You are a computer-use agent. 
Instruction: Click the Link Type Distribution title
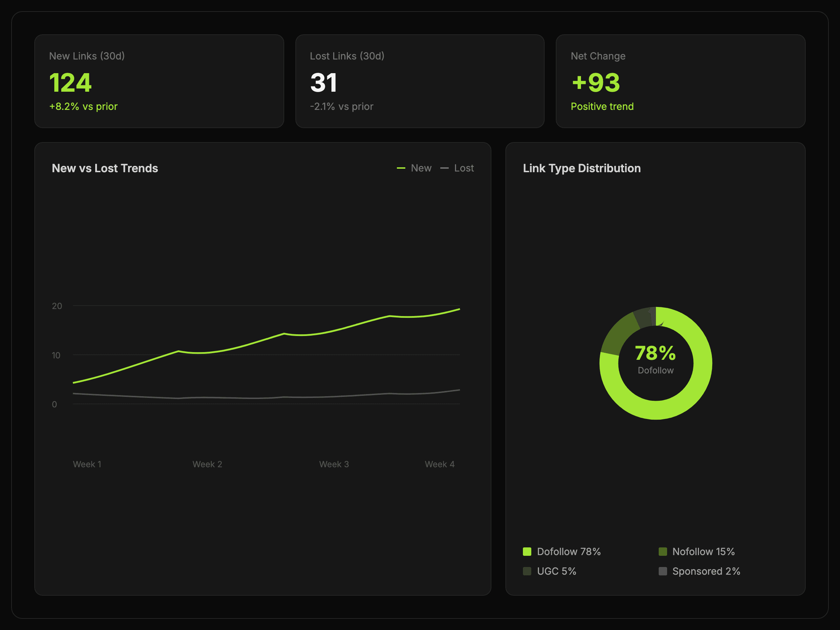click(581, 168)
